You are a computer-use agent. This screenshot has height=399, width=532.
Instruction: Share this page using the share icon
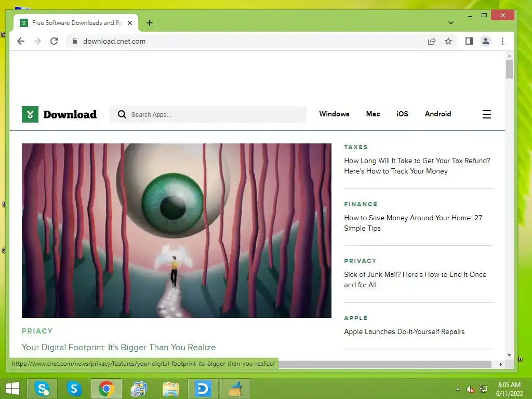432,42
